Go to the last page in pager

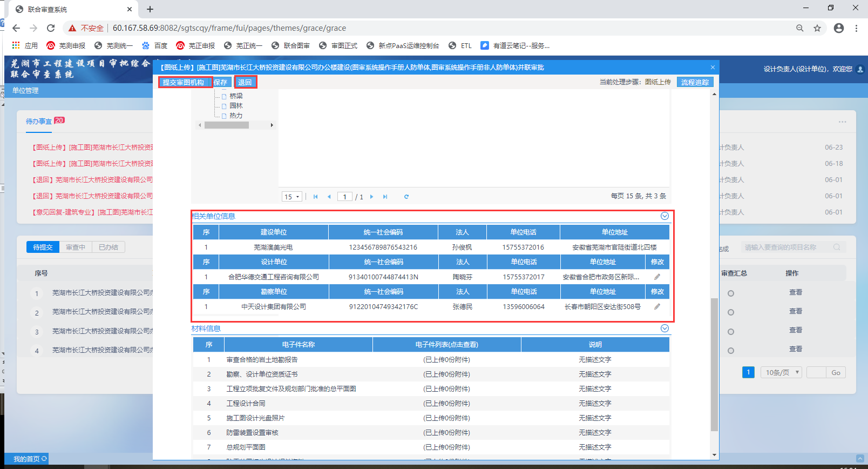click(x=385, y=197)
